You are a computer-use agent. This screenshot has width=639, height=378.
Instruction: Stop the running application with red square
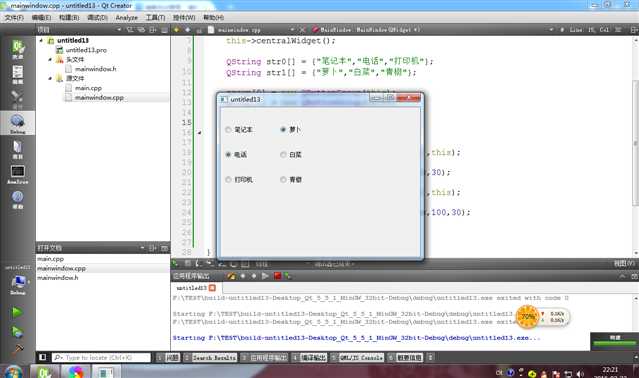(278, 276)
